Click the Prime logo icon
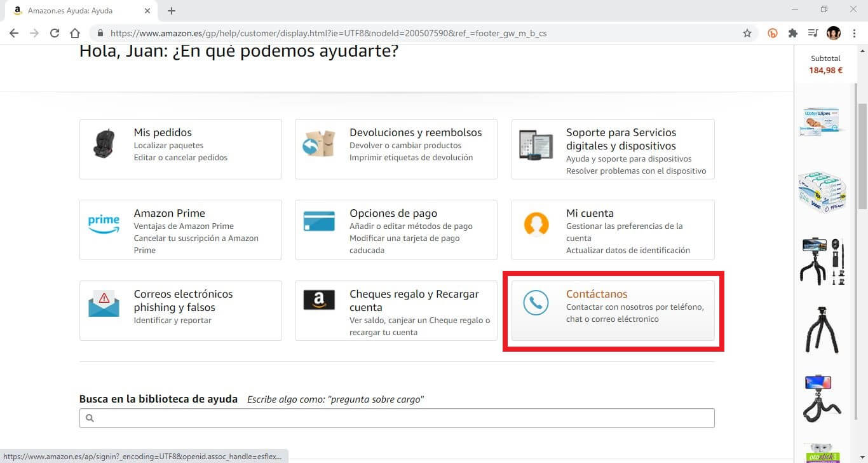 pos(104,225)
